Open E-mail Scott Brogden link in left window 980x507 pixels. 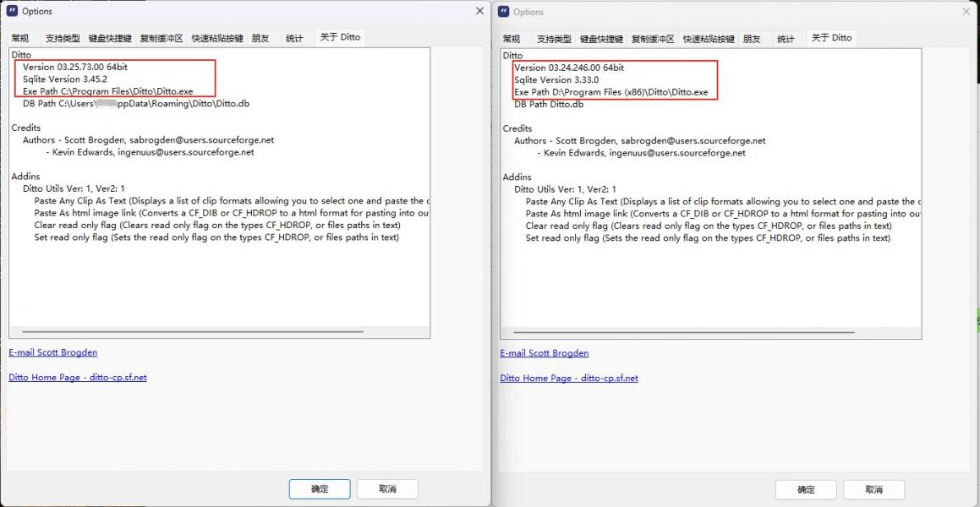52,352
